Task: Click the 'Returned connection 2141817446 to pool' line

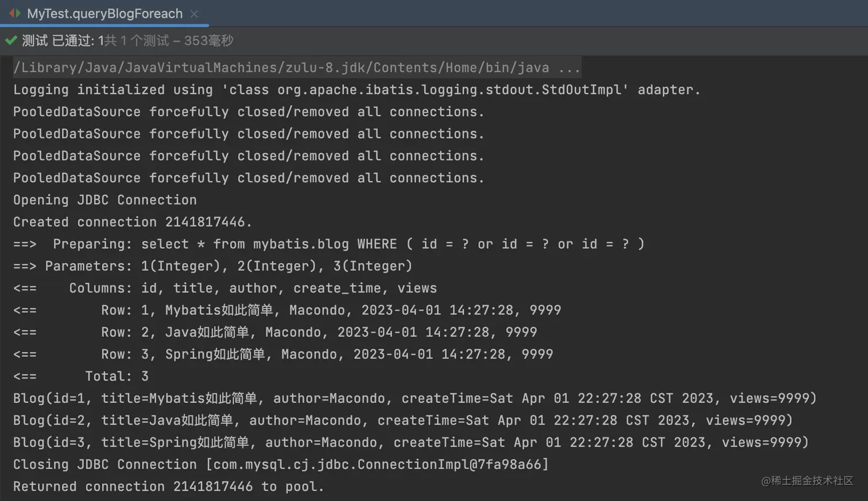Action: coord(168,487)
